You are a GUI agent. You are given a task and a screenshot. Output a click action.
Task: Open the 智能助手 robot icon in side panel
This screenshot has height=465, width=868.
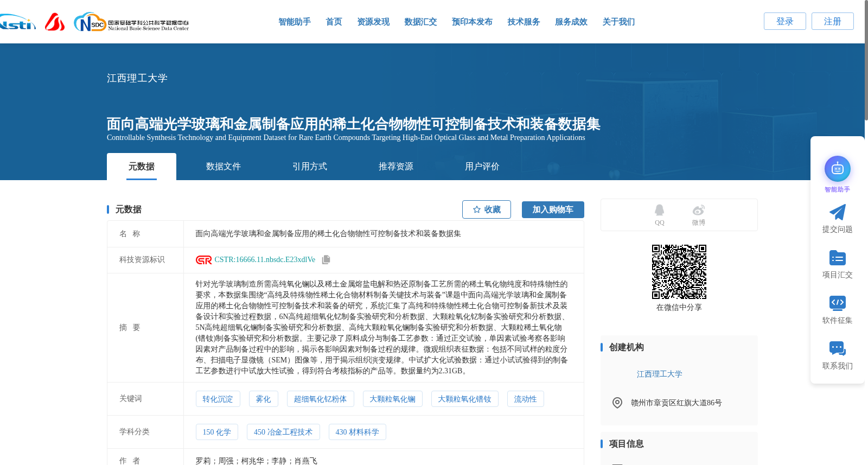pos(838,169)
